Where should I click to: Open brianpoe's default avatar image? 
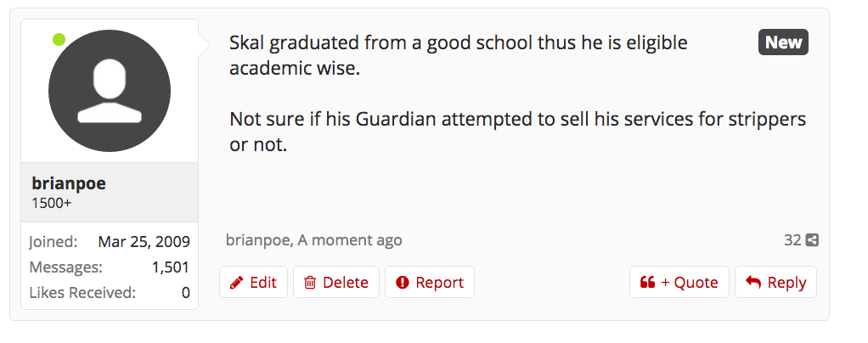click(110, 92)
